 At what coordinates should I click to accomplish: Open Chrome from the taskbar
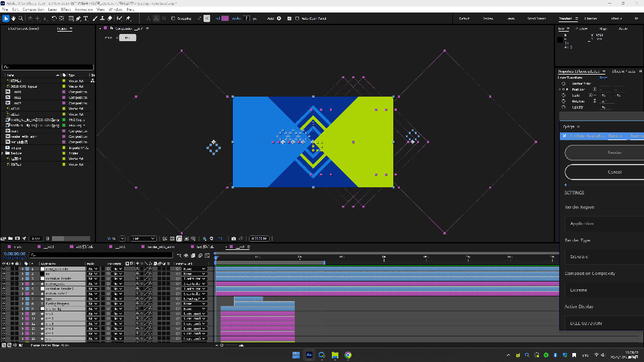click(348, 355)
